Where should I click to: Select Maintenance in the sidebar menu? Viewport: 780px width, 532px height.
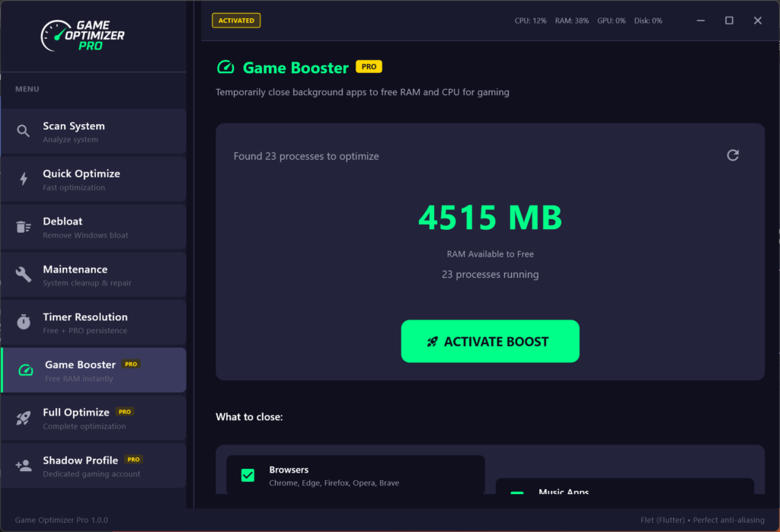[94, 275]
